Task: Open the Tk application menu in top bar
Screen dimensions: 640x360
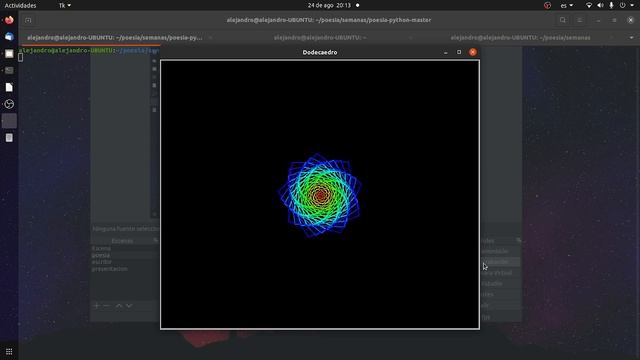Action: tap(64, 5)
